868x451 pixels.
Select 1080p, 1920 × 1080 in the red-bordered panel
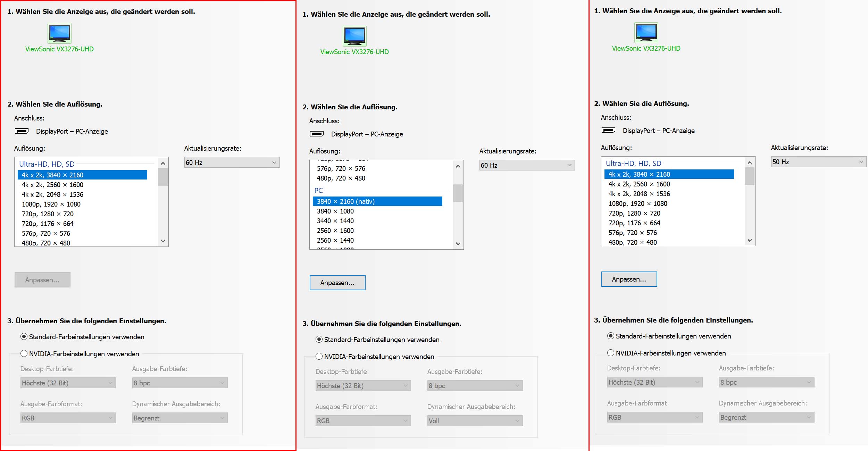tap(51, 204)
